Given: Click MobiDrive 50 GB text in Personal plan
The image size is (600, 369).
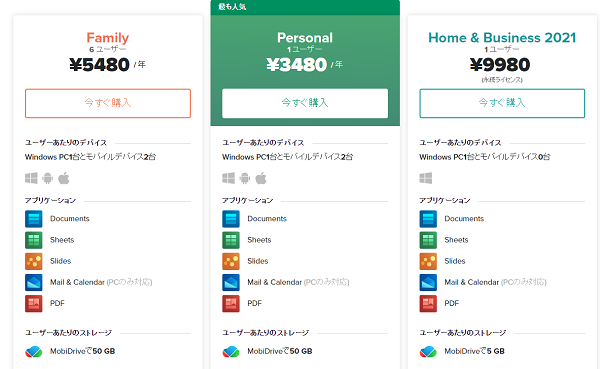Looking at the screenshot, I should coord(280,351).
